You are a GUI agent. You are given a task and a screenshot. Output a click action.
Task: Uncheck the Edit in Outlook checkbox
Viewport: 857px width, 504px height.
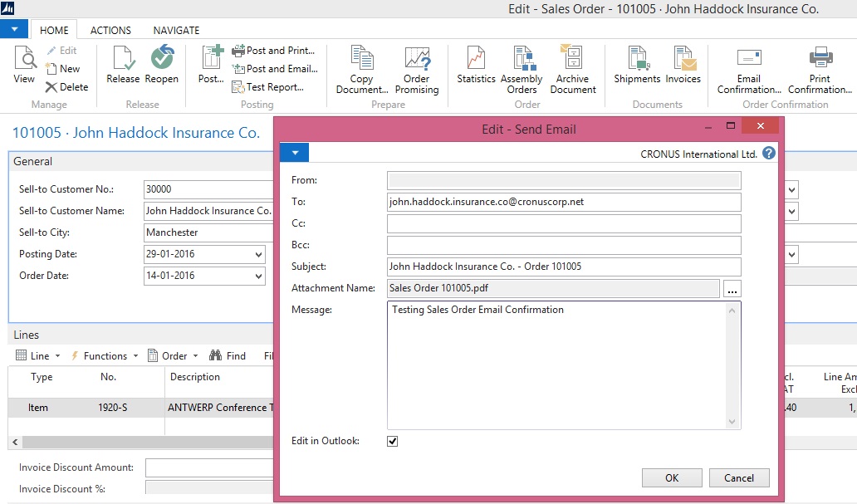coord(392,441)
